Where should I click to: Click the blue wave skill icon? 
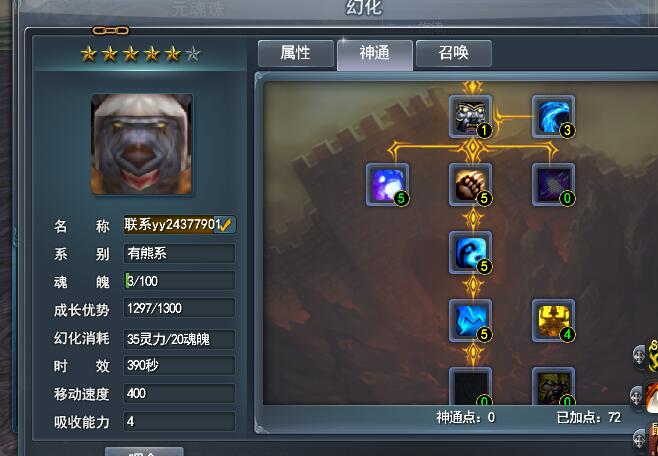point(553,116)
